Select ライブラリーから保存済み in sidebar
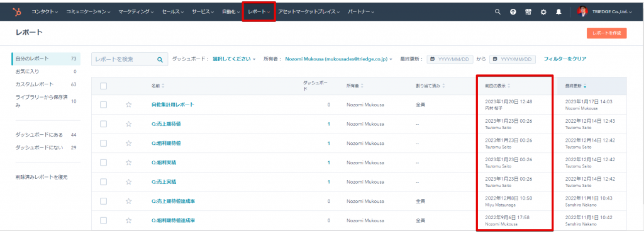Viewport: 644px width, 233px height. pos(46,101)
